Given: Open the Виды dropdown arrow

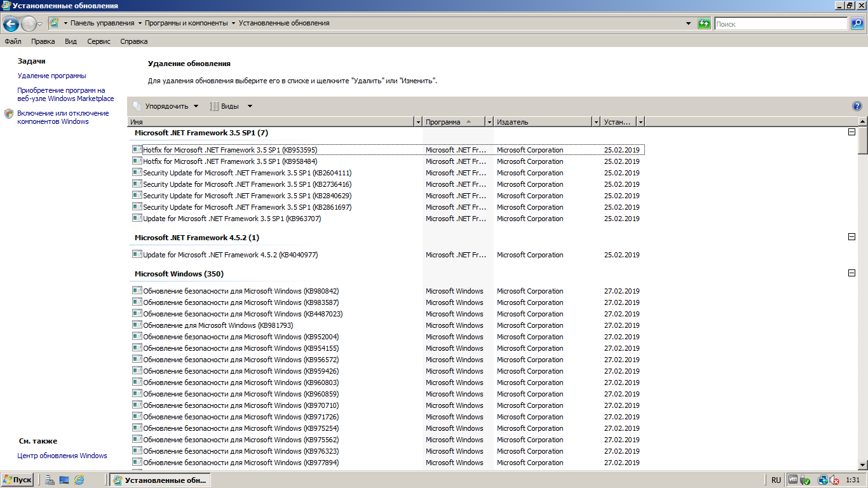Looking at the screenshot, I should coord(250,106).
